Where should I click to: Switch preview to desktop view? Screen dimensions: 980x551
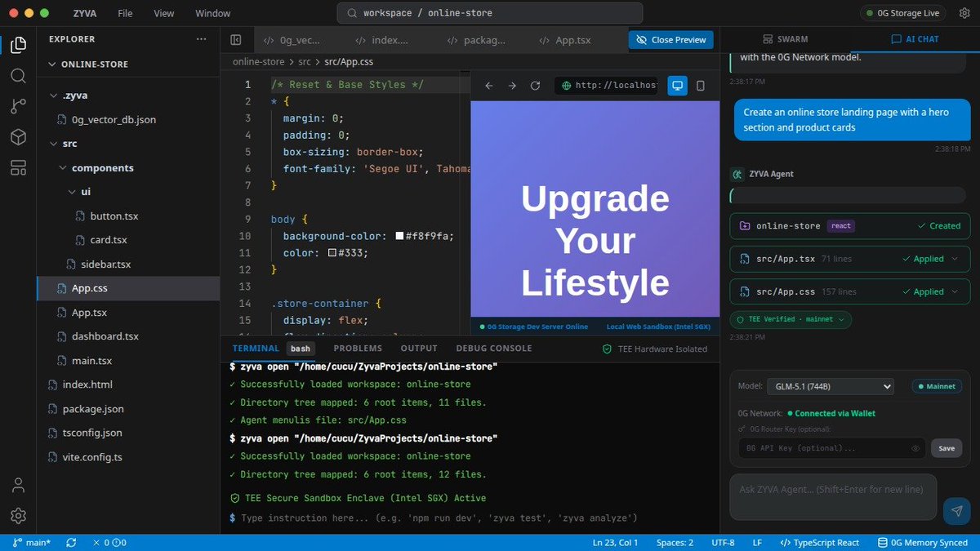coord(677,86)
